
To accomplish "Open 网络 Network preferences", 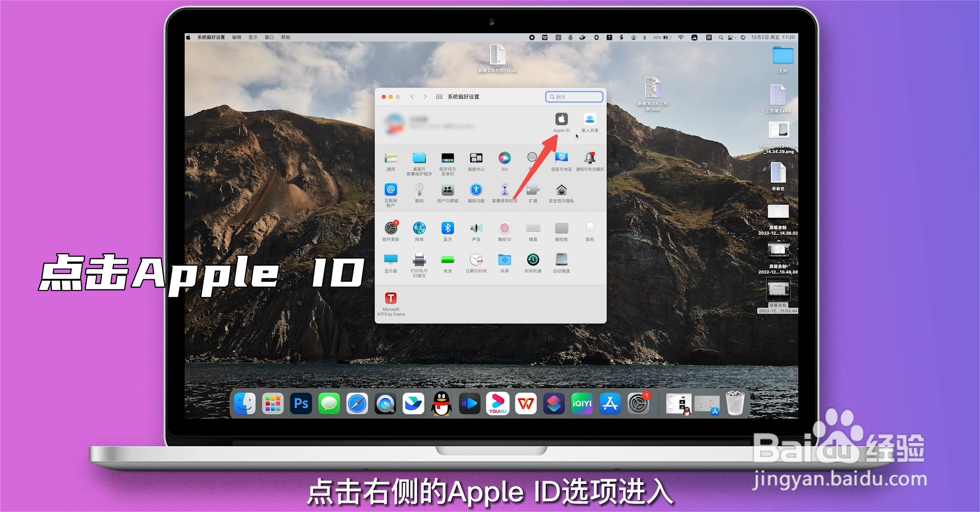I will coord(419,229).
